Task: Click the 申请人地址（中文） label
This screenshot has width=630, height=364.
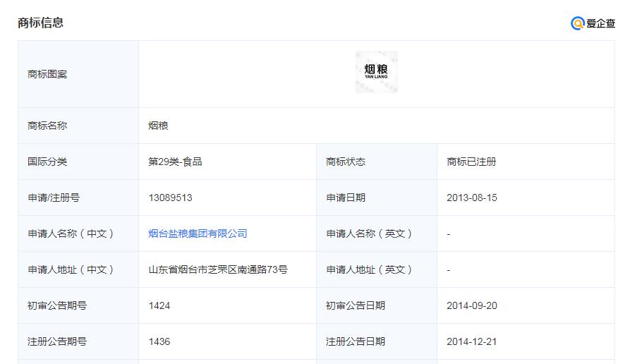Action: tap(71, 269)
